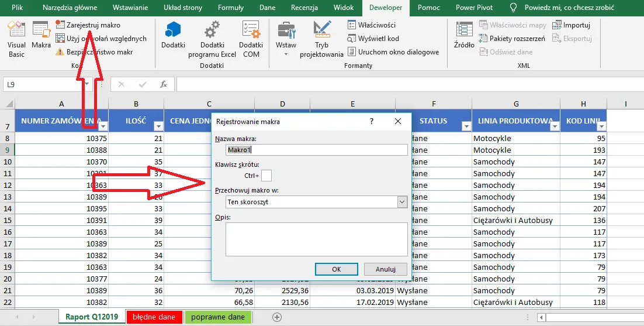Open Dodatki add-ins icon
Screen dimensions: 644x326
pos(173,36)
